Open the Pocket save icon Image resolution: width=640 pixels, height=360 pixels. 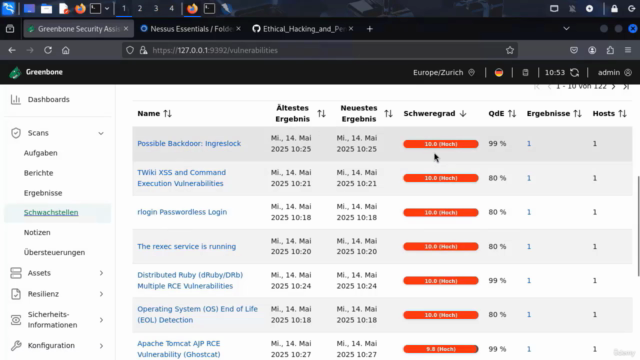tap(574, 50)
